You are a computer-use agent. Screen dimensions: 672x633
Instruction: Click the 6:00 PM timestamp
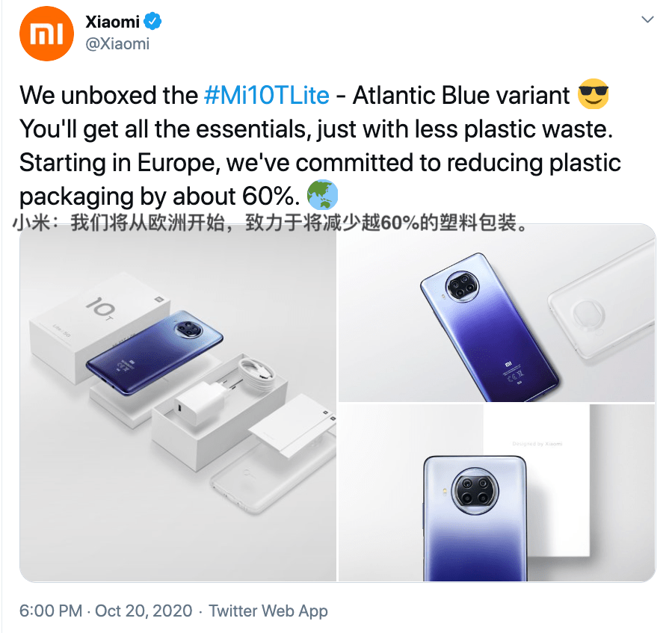[x=51, y=611]
